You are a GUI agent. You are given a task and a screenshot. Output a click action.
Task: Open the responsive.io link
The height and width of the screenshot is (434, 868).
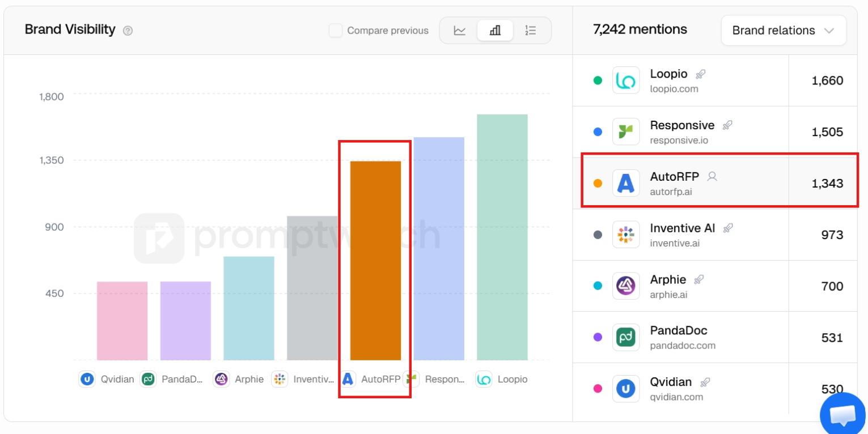click(679, 141)
